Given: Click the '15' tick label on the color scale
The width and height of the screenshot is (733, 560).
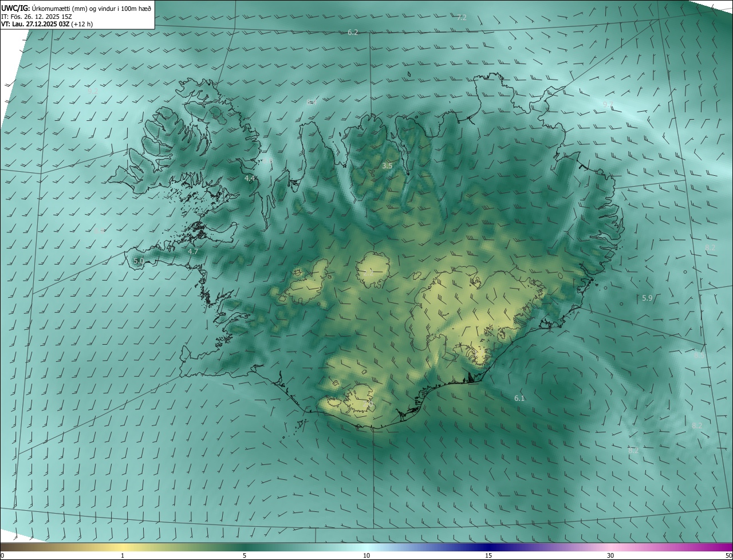Looking at the screenshot, I should pyautogui.click(x=488, y=555).
